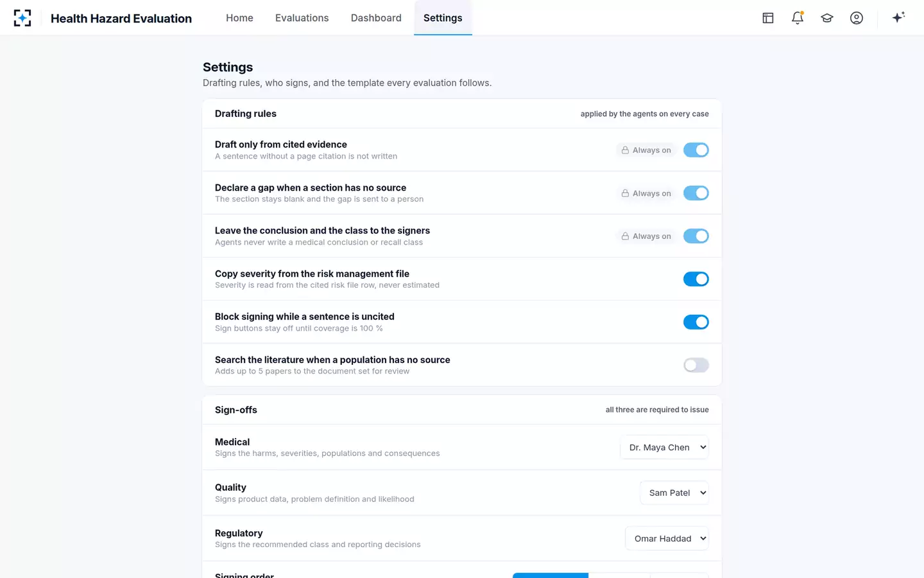Open Regulatory signer dropdown Omar Haddad
The height and width of the screenshot is (578, 924).
[667, 538]
